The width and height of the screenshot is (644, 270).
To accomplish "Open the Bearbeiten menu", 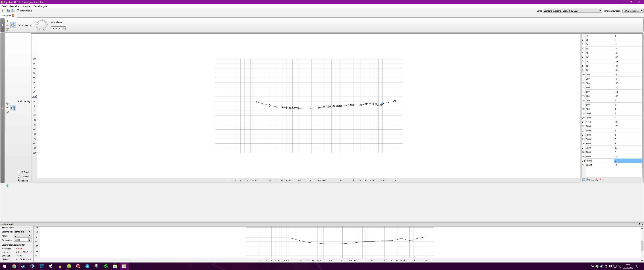I will tap(15, 6).
